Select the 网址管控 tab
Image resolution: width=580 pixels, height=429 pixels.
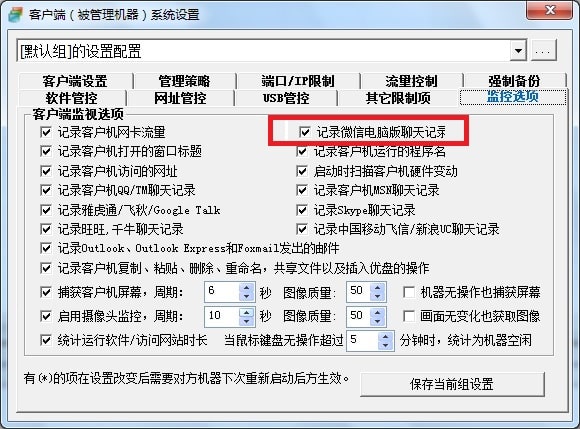180,98
